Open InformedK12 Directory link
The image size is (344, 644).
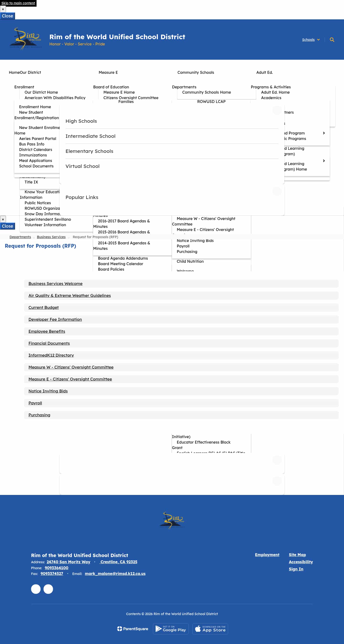pos(51,355)
